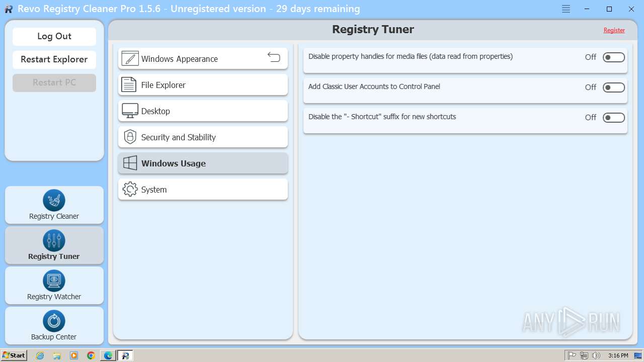
Task: Click the Windows Usage logo icon
Action: [130, 163]
